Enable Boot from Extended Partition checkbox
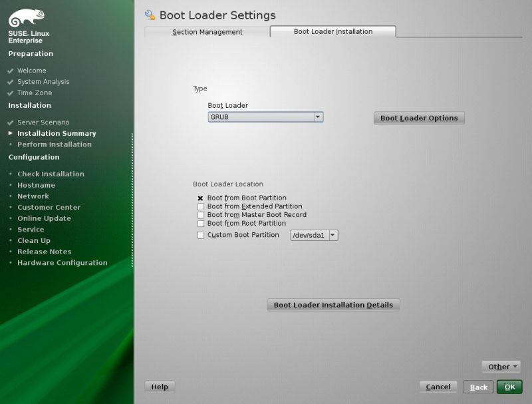The width and height of the screenshot is (532, 404). point(201,207)
